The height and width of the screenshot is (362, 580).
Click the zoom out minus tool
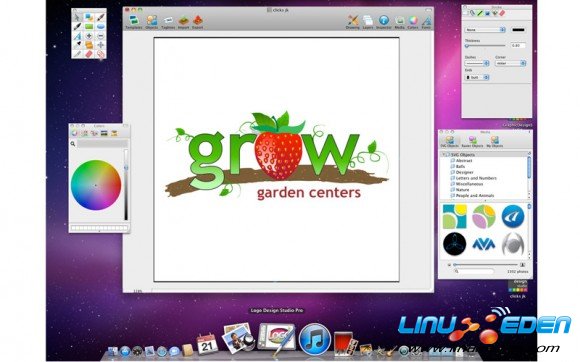(x=101, y=36)
